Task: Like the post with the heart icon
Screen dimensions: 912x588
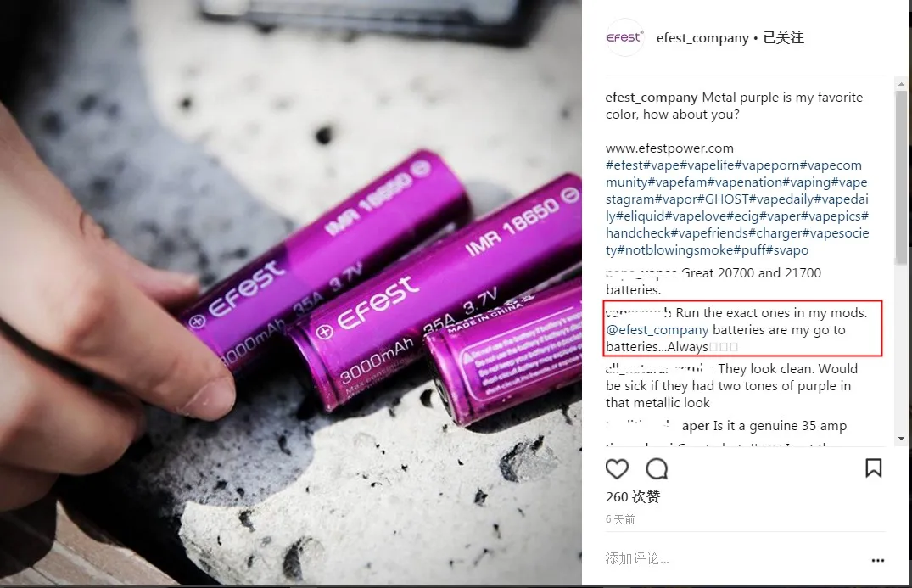Action: [617, 468]
